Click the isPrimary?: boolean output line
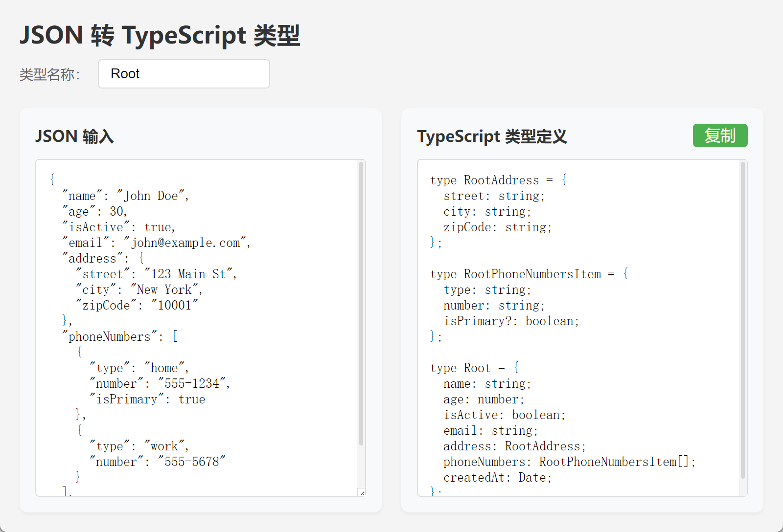This screenshot has height=532, width=783. click(511, 321)
